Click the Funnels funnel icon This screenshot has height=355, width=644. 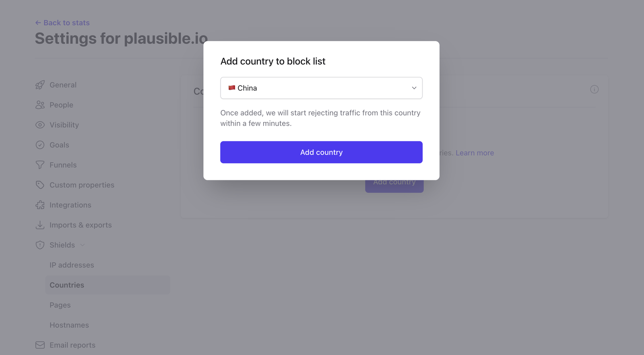click(40, 165)
